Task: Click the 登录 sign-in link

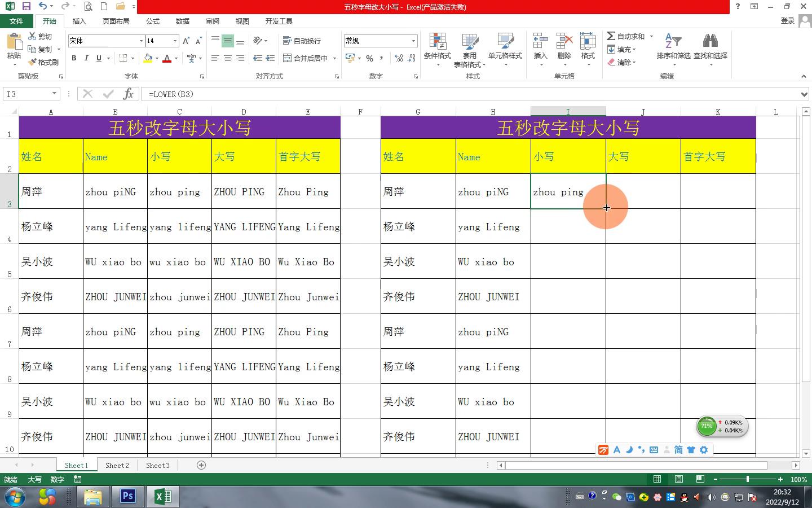Action: [x=787, y=21]
